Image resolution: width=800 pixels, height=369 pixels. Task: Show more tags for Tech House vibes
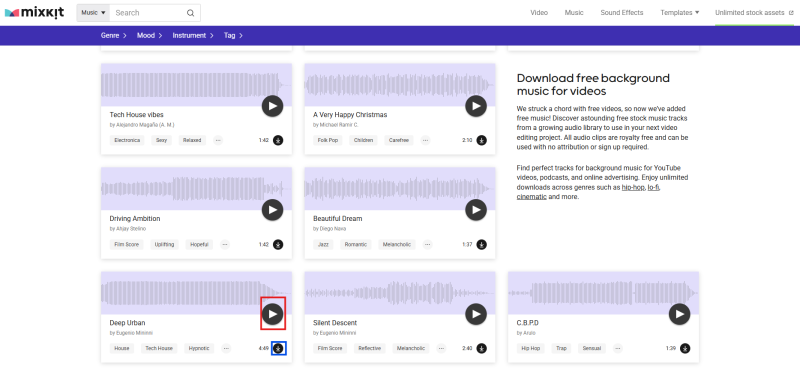point(218,140)
